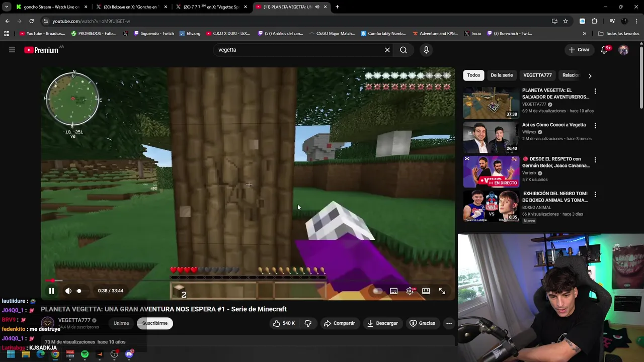The height and width of the screenshot is (362, 644).
Task: Open the account avatar menu
Action: pos(623,50)
